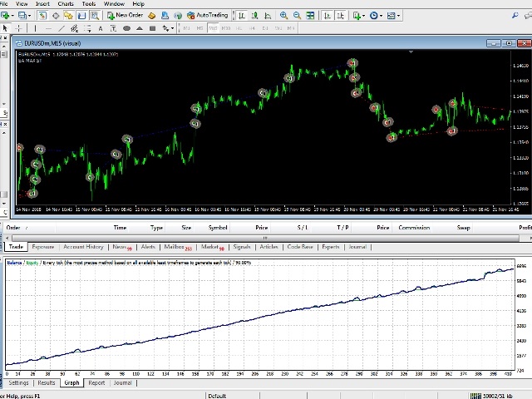Open the Insert menu
The height and width of the screenshot is (399, 532).
coord(42,3)
